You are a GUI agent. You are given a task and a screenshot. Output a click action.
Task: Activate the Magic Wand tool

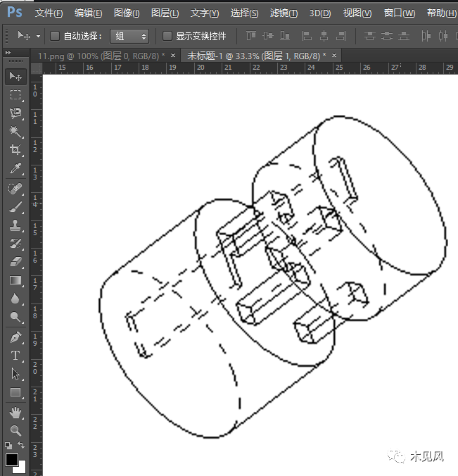click(15, 132)
